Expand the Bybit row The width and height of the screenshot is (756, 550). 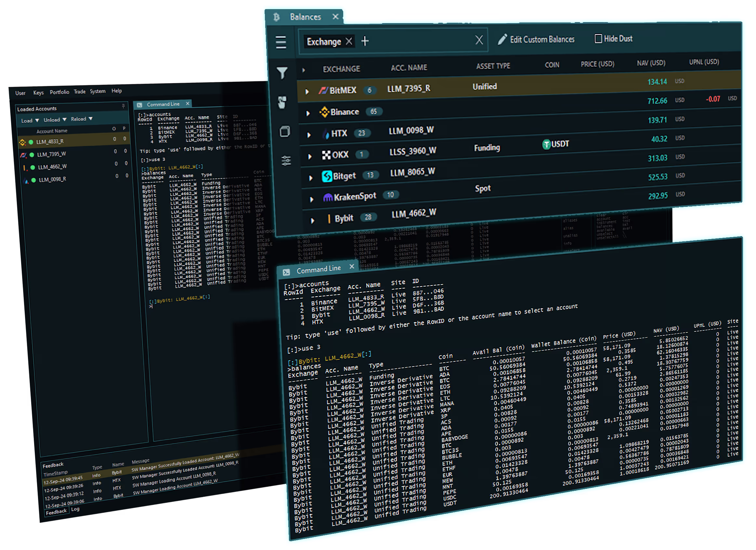[313, 221]
